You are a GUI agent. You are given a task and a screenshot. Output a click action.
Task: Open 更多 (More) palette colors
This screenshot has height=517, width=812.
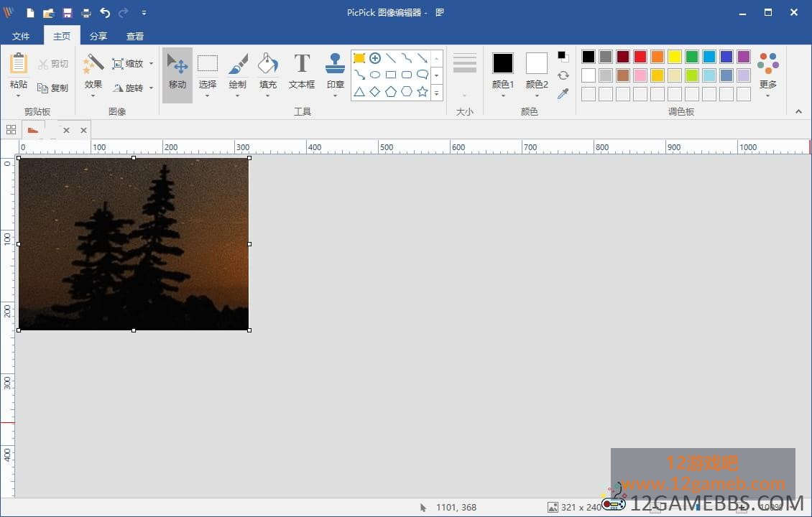pos(768,75)
